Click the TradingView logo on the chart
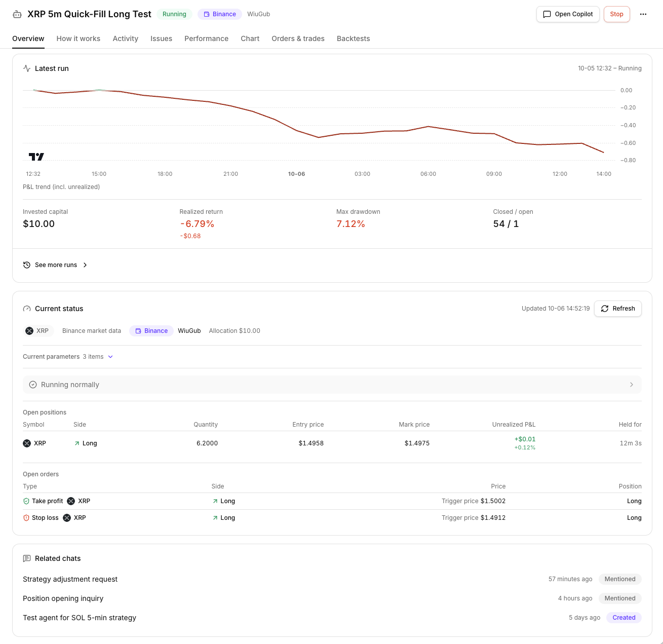This screenshot has width=663, height=644. pyautogui.click(x=36, y=157)
